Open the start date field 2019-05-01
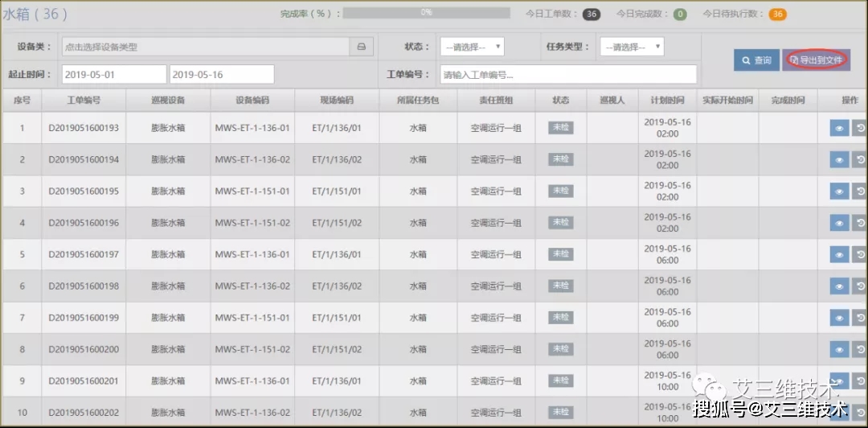Screen dimensions: 868x428 (113, 74)
